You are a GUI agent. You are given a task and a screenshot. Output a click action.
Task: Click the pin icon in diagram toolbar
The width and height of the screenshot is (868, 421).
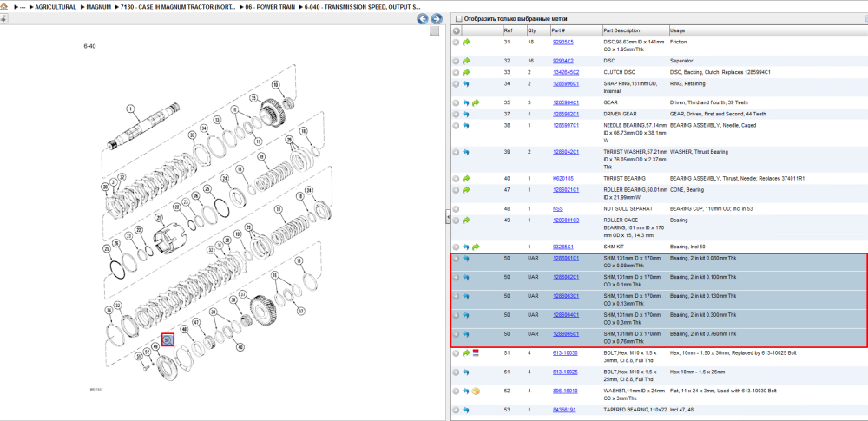click(3, 19)
